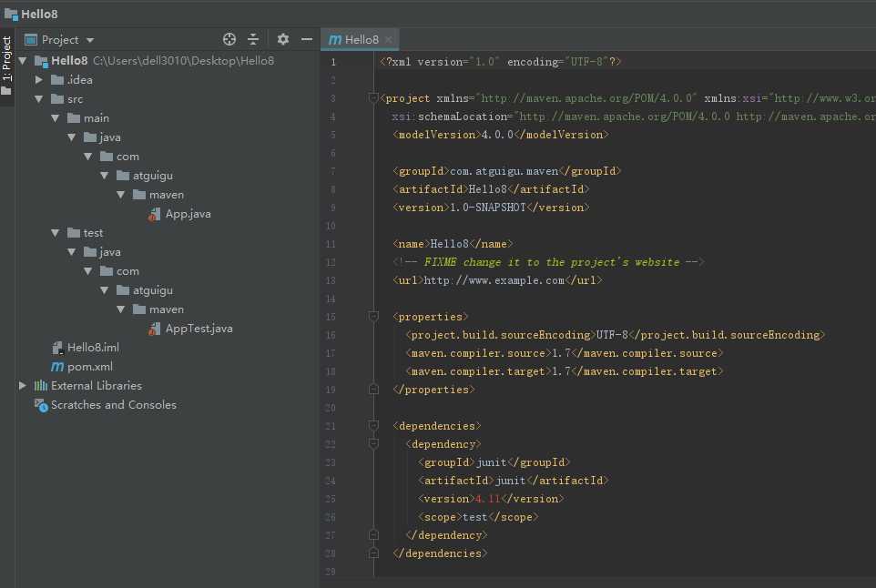Click the modelVersion 4.0.0 line
This screenshot has width=876, height=588.
click(501, 135)
